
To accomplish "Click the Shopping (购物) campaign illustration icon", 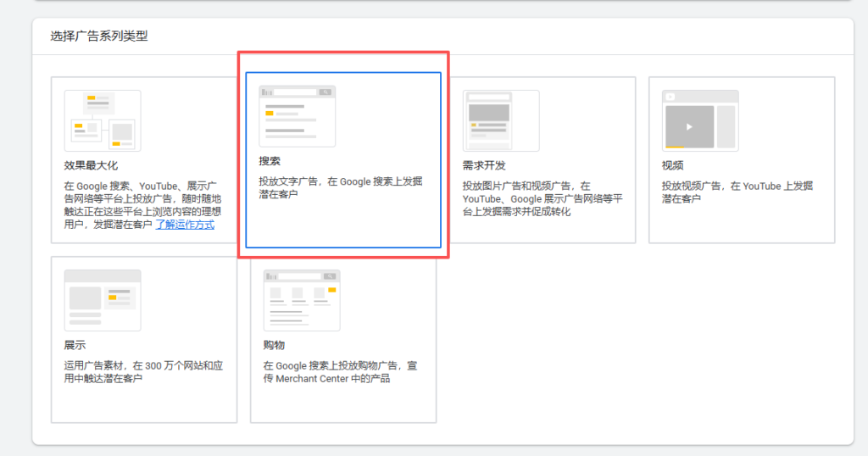I will [x=302, y=300].
